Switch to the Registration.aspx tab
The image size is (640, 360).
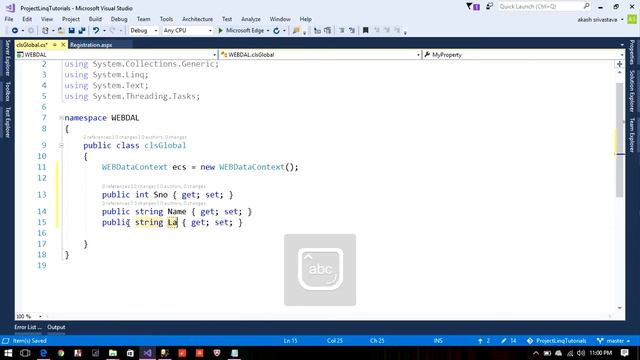[x=91, y=45]
